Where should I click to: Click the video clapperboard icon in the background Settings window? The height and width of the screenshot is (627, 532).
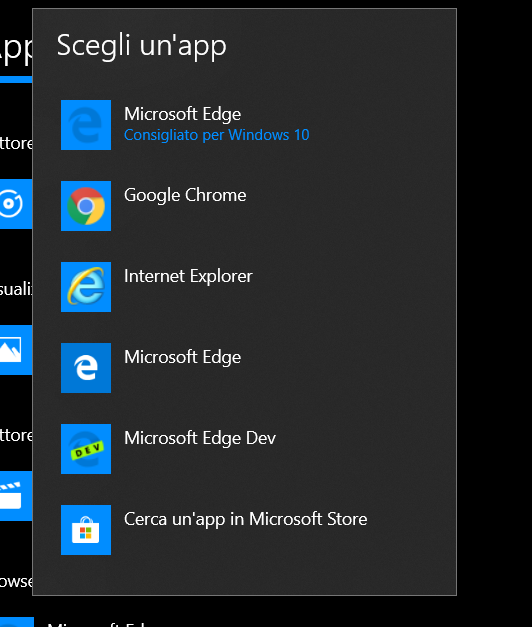[16, 496]
